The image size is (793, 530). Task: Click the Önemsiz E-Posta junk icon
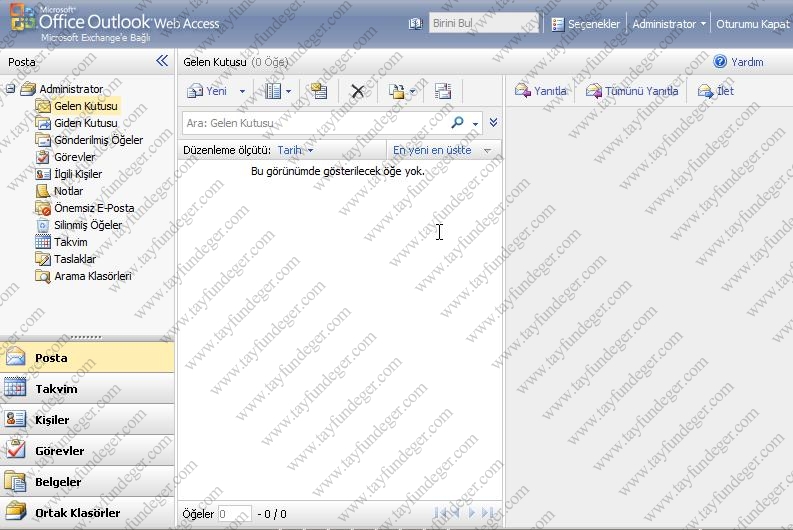coord(43,208)
